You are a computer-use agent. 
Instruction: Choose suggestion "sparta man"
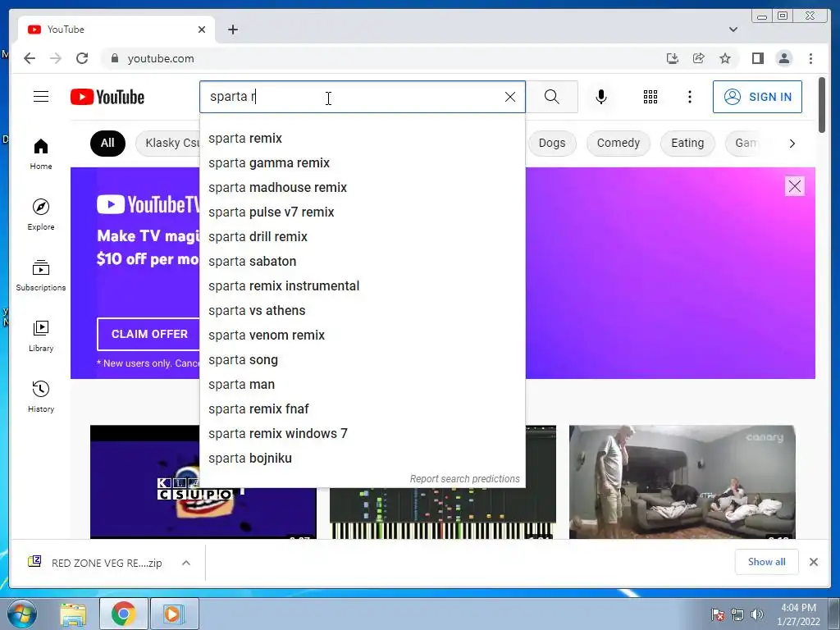(362, 385)
